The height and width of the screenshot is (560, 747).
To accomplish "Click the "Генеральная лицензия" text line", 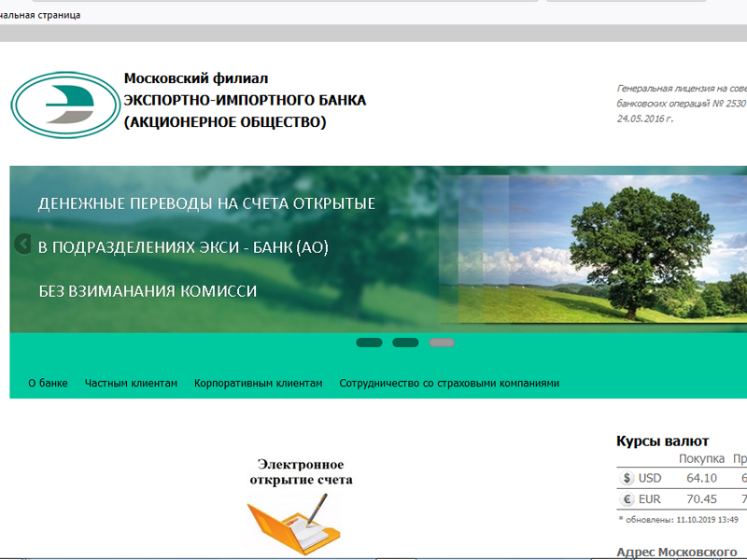I will (682, 88).
